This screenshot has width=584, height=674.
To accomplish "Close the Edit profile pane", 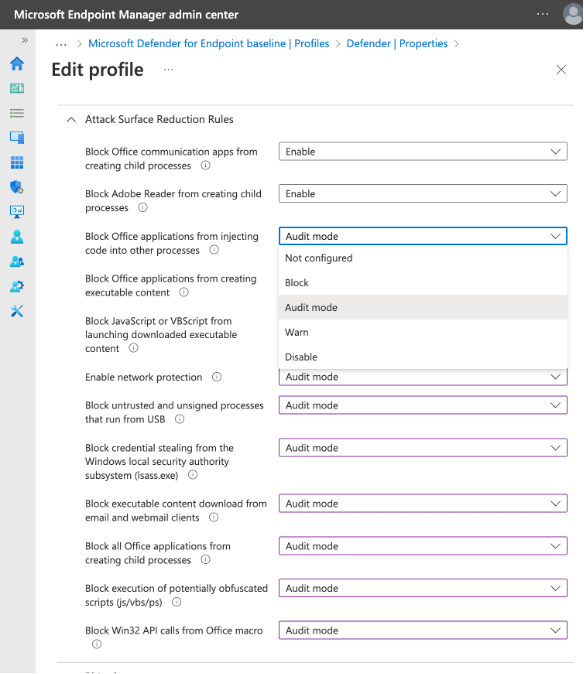I will coord(561,70).
